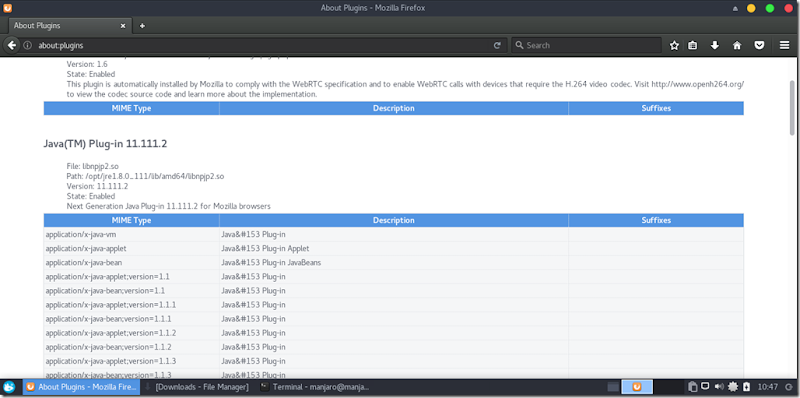
Task: Click the application/x-java-applet;version=1.1.3 cell
Action: pos(132,361)
